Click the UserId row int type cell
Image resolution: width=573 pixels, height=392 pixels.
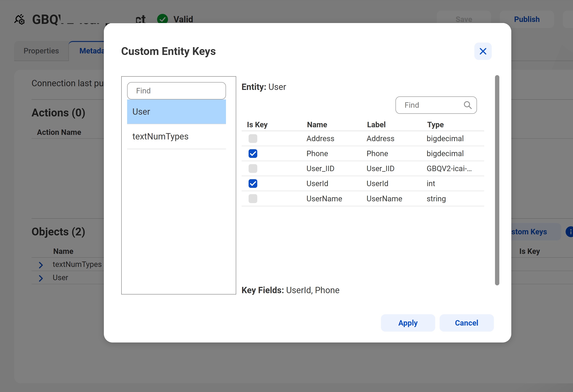(431, 184)
